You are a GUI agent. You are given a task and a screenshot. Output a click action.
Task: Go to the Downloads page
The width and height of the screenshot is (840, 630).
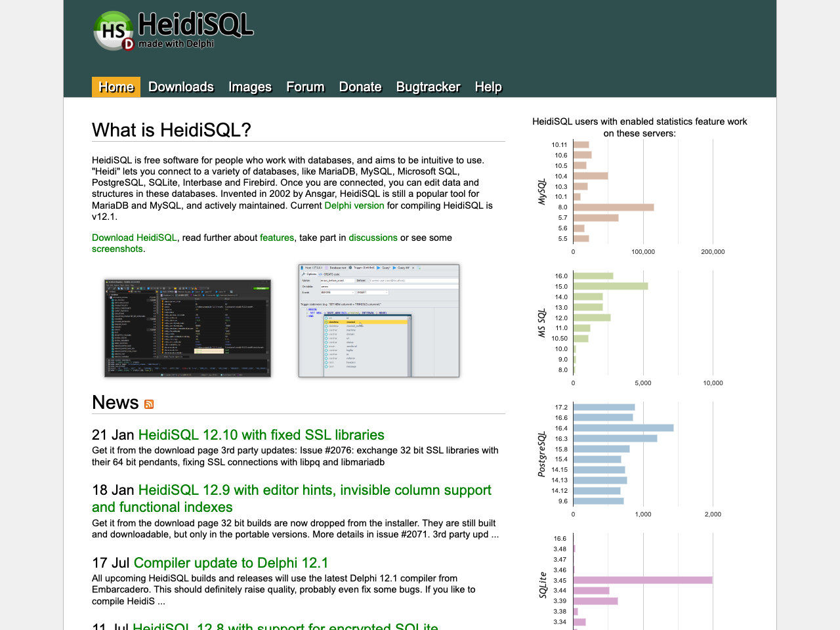point(181,87)
